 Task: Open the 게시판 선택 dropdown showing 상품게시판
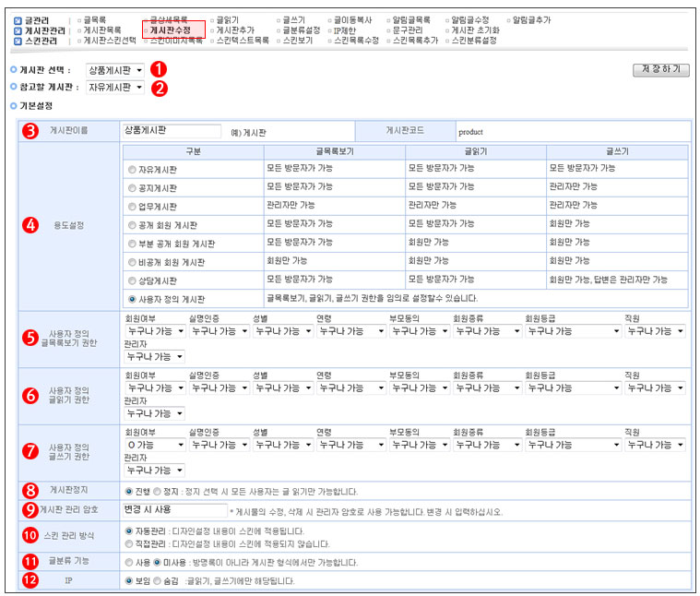click(115, 70)
